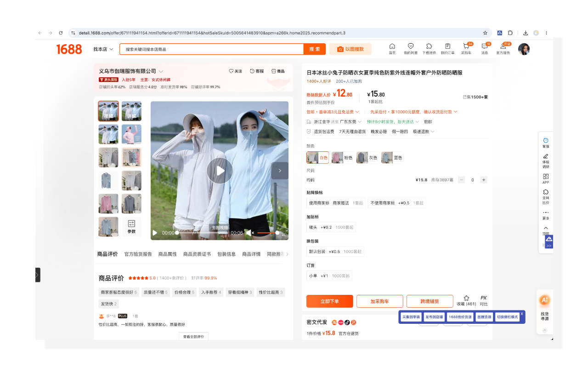Click the store product search field
The height and width of the screenshot is (368, 588).
pos(211,49)
